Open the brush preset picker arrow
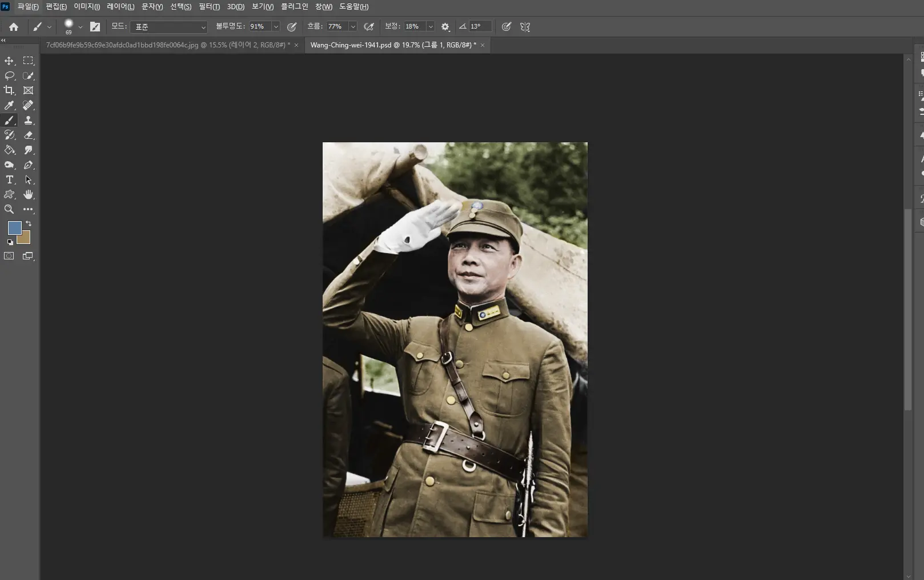 click(x=80, y=27)
